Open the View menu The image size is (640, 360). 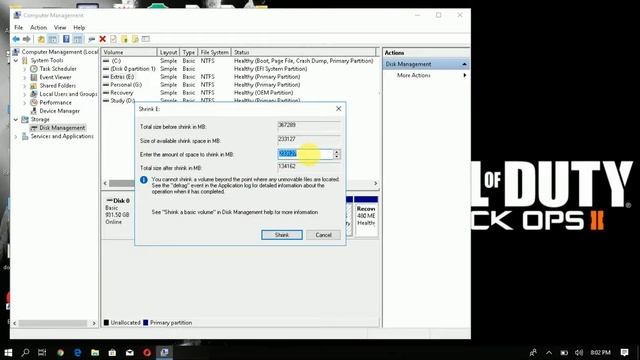click(60, 27)
